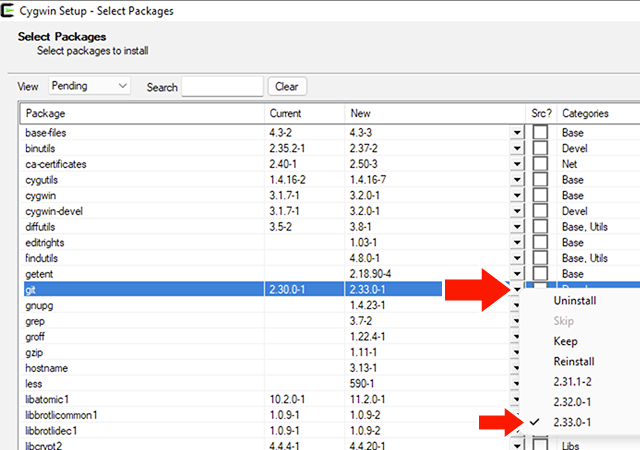
Task: Expand the version dropdown for ca-certificates
Action: coord(517,164)
